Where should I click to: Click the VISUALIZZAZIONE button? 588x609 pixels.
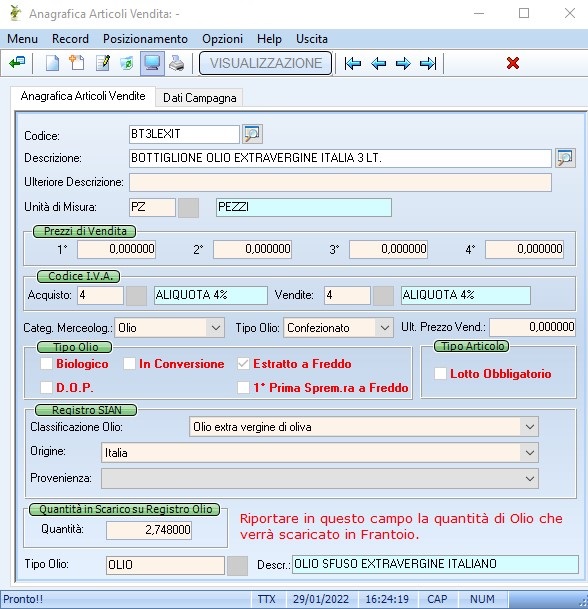tap(266, 63)
